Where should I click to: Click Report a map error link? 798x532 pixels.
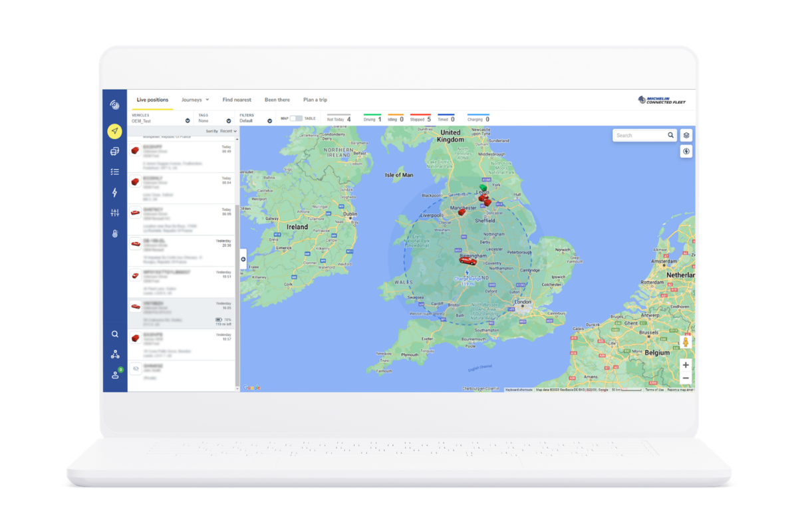(x=680, y=390)
